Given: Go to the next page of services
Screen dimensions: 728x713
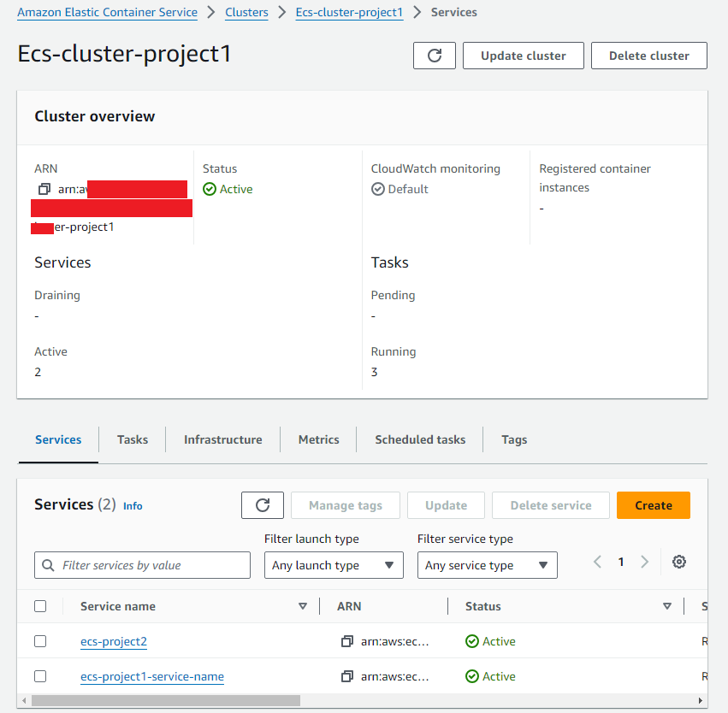Looking at the screenshot, I should [644, 562].
